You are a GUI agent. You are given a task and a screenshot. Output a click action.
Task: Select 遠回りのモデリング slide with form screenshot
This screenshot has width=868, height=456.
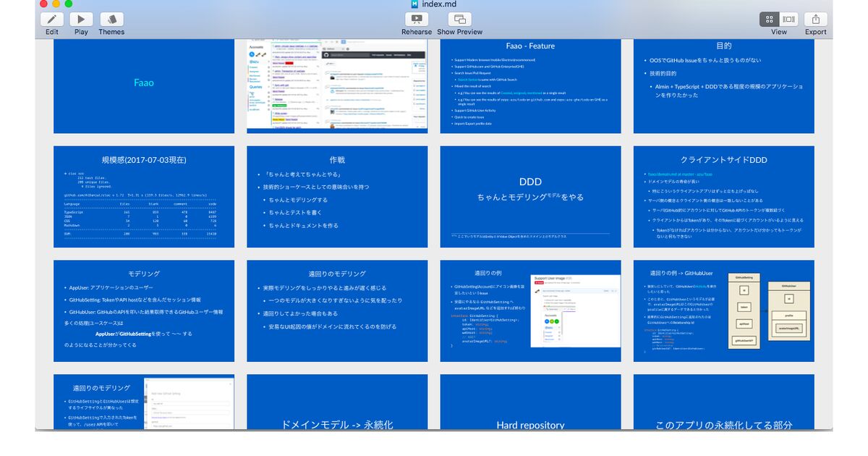tap(144, 402)
